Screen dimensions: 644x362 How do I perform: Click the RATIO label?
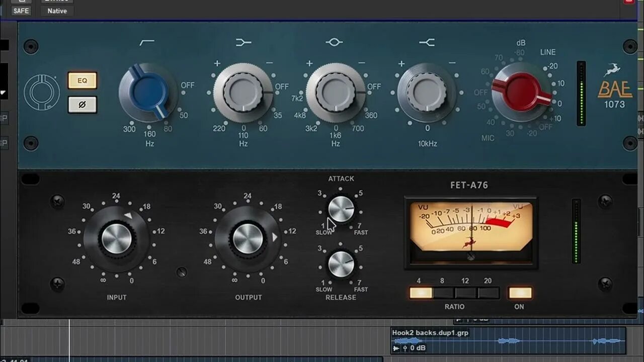454,306
